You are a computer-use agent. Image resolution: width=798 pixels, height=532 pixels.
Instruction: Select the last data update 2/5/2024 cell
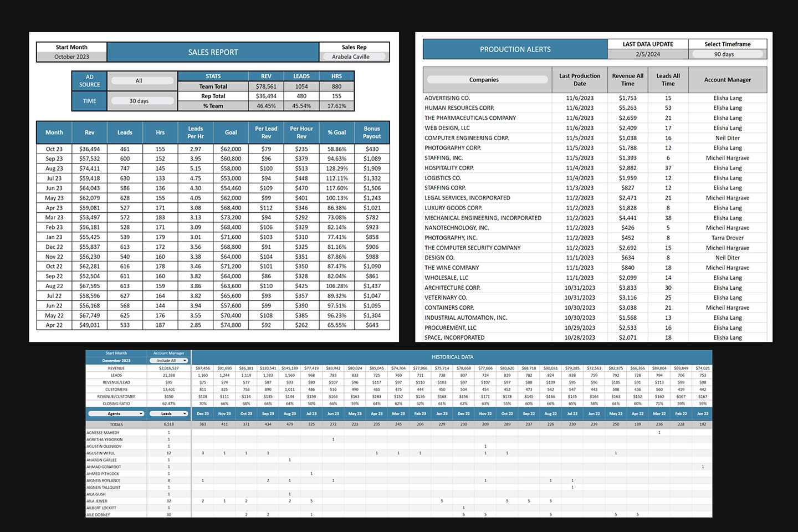648,54
